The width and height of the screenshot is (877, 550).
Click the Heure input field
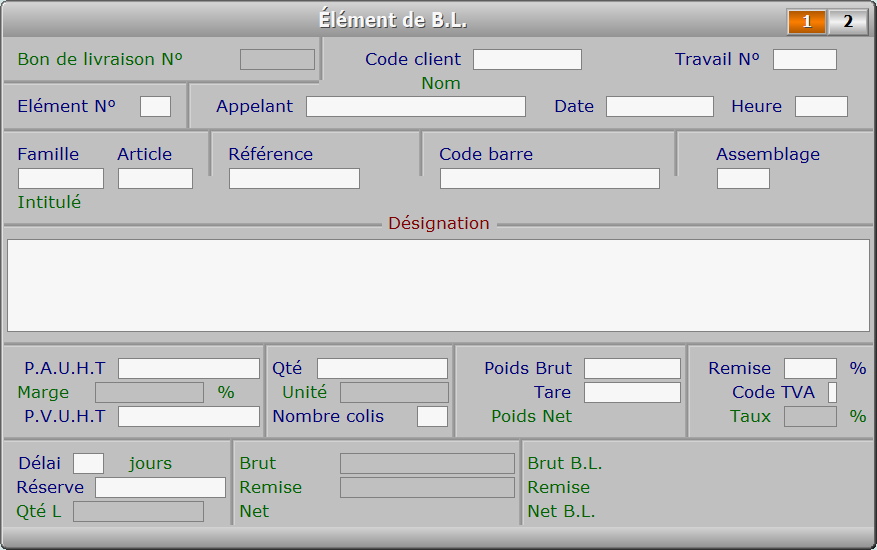[x=822, y=106]
